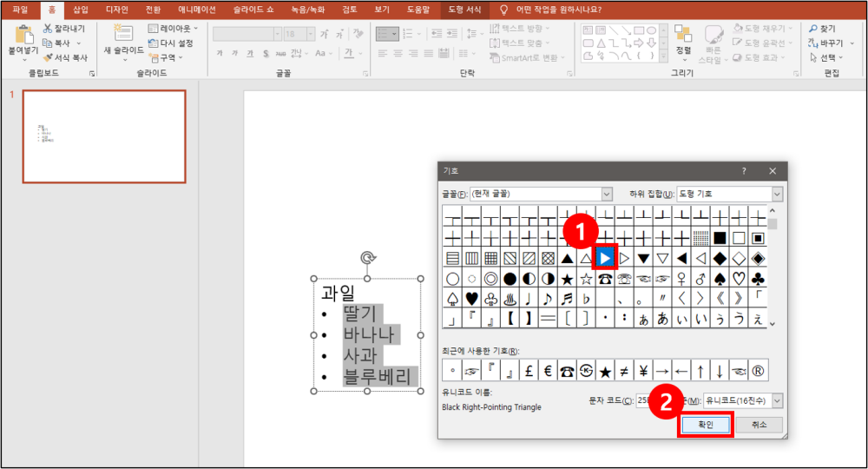Select the right arrow in recent symbols

662,371
